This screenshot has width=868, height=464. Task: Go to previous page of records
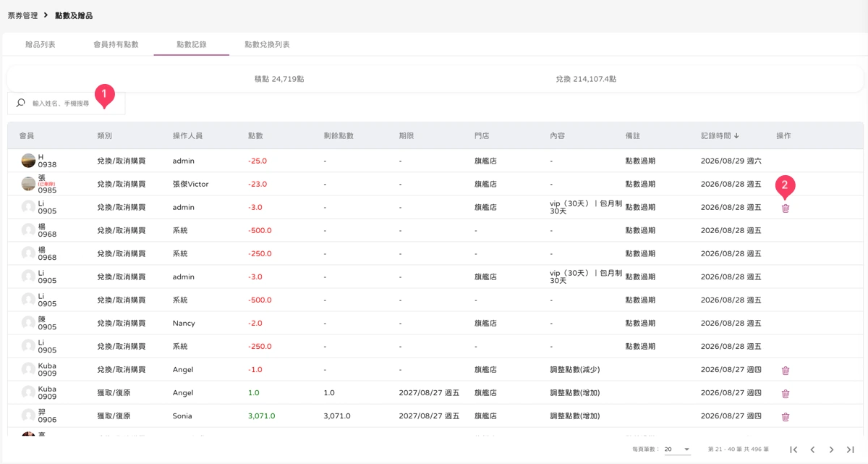pyautogui.click(x=812, y=450)
